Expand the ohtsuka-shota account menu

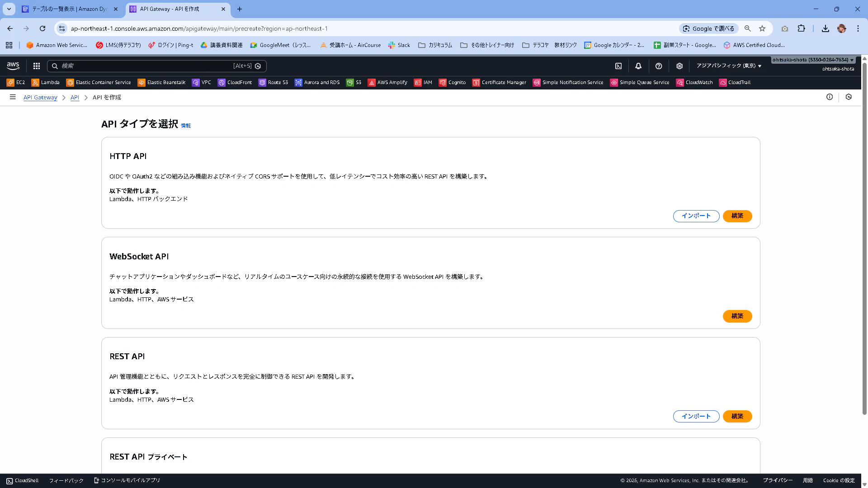tap(813, 60)
